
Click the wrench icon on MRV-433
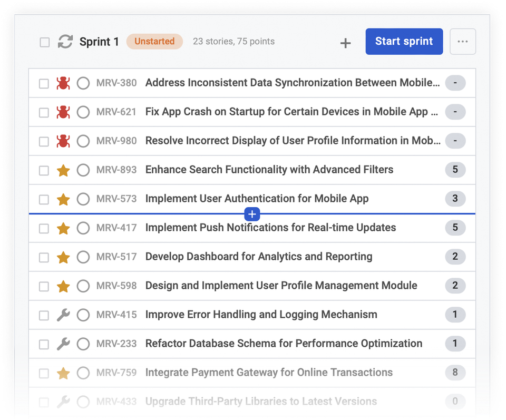(63, 402)
